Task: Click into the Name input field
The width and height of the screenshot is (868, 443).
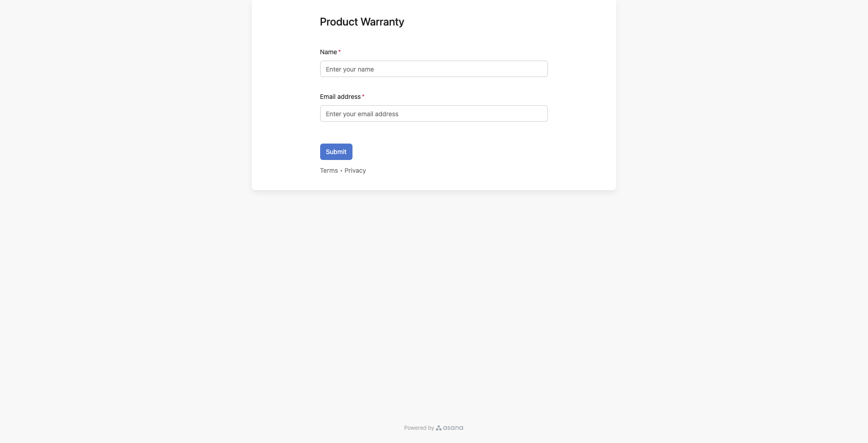Action: click(434, 69)
